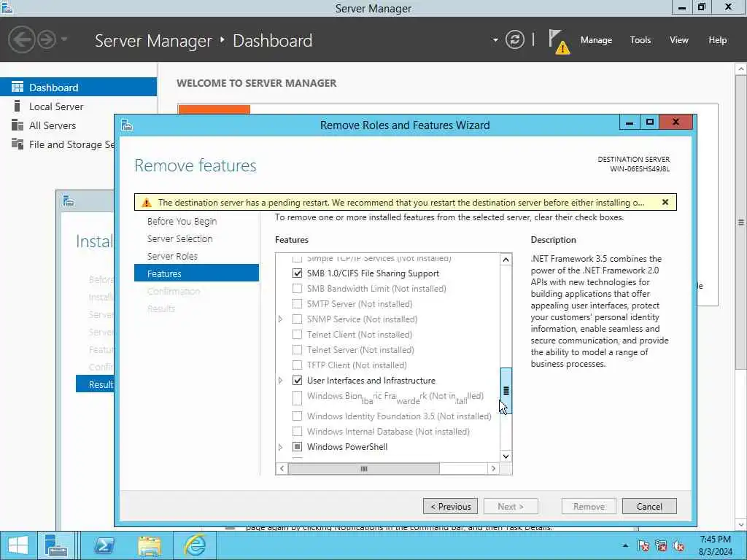Click the Back navigation arrow in Server Manager
The height and width of the screenshot is (560, 747).
pyautogui.click(x=21, y=39)
